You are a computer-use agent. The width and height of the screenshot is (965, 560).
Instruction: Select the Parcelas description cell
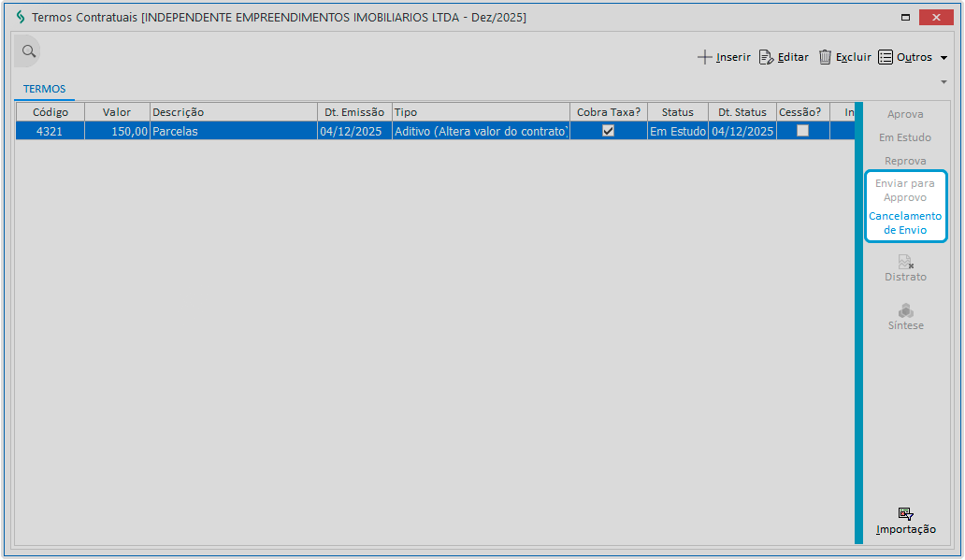point(233,131)
